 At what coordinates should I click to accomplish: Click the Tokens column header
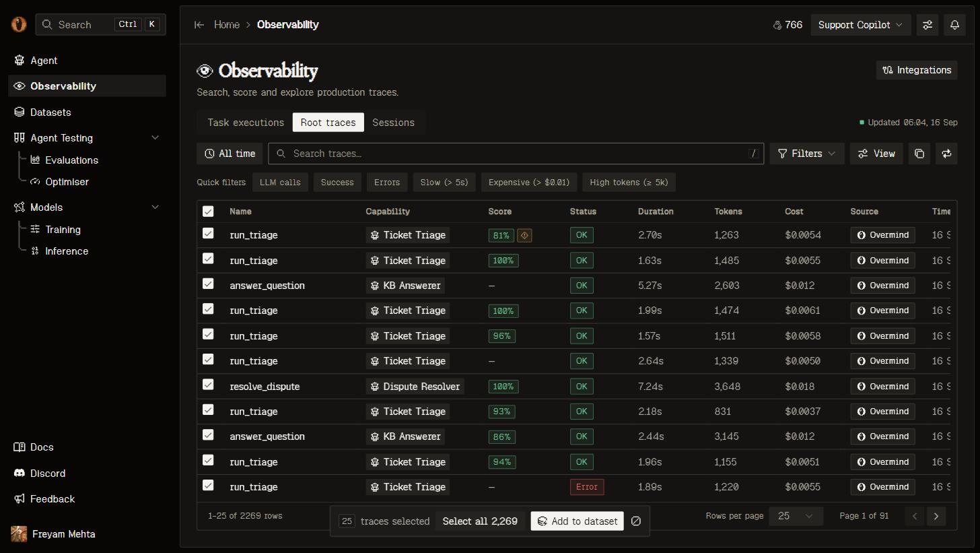[728, 212]
